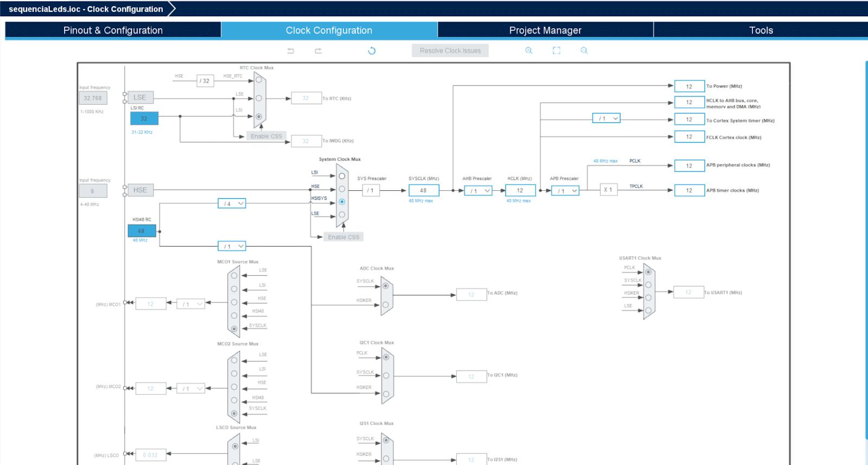The width and height of the screenshot is (868, 465).
Task: Switch to Pinout & Configuration tab
Action: 113,30
